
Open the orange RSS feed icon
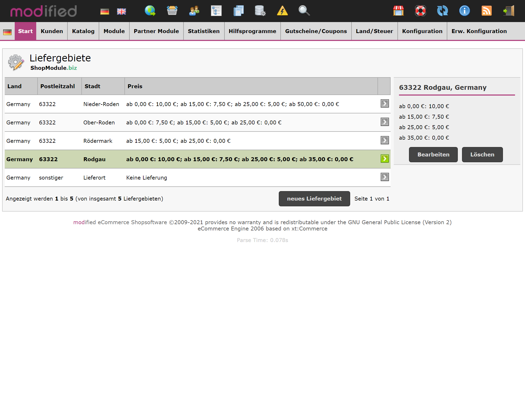[x=486, y=11]
